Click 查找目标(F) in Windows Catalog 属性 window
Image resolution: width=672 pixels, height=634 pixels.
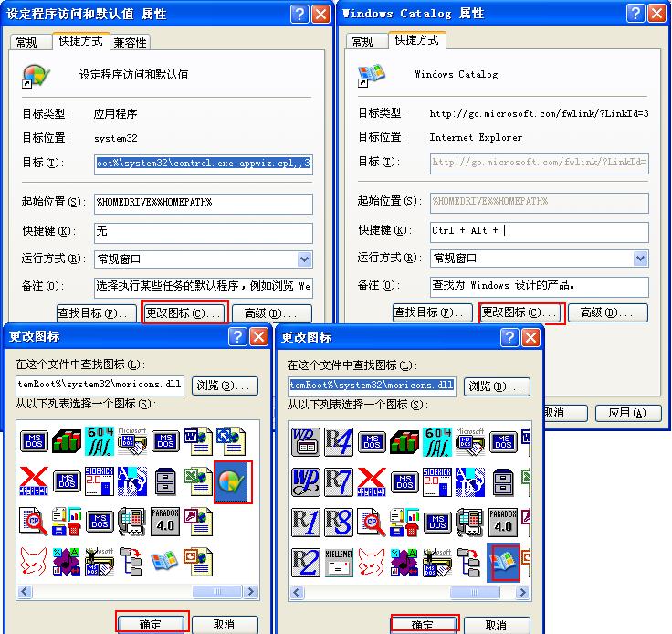pos(433,312)
